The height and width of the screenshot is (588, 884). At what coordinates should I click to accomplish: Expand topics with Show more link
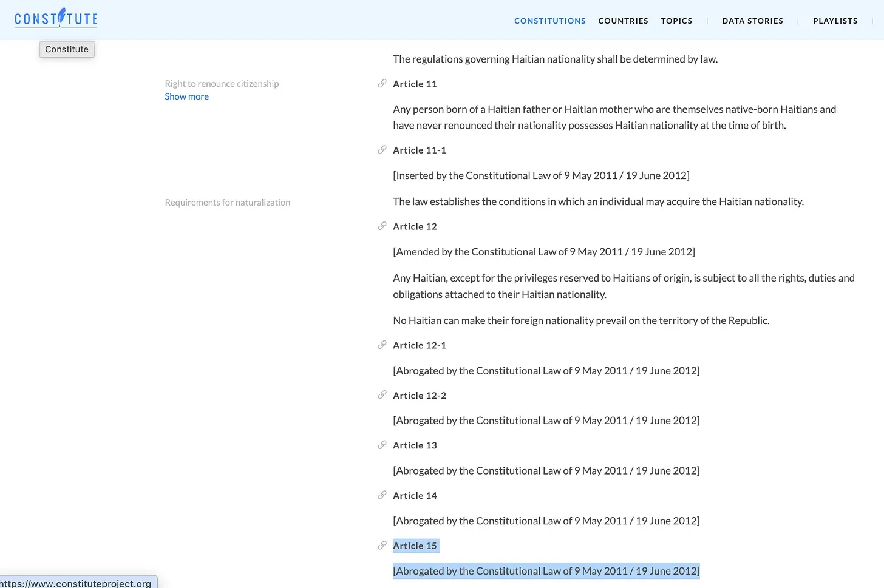[x=186, y=96]
